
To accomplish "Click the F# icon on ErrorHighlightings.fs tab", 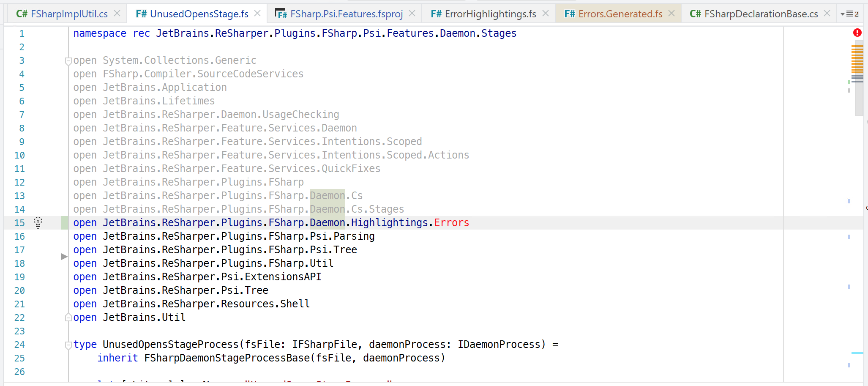I will [x=437, y=14].
